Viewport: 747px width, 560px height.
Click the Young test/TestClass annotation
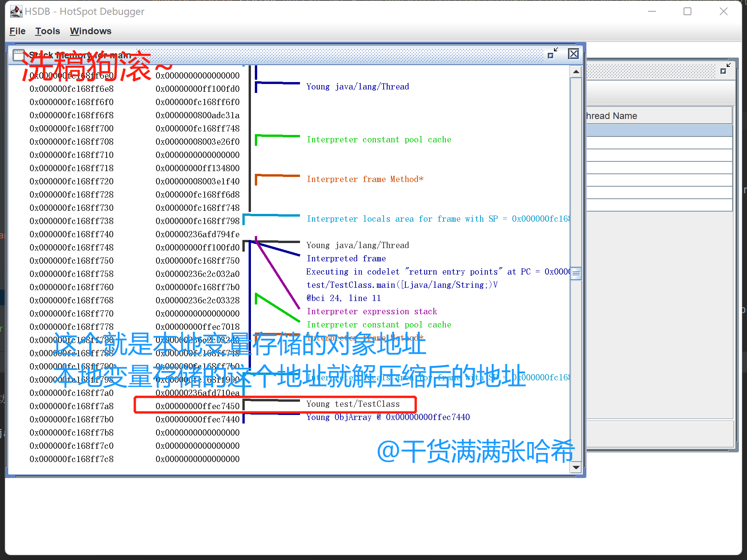353,404
